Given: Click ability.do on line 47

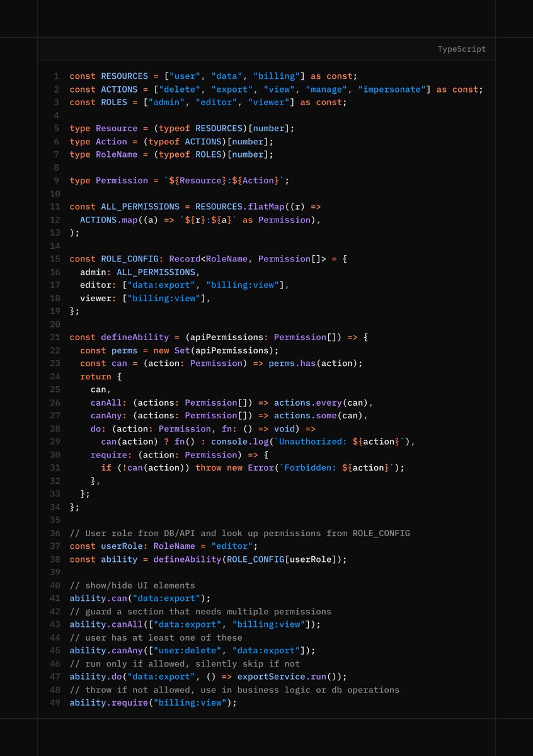Looking at the screenshot, I should point(96,677).
